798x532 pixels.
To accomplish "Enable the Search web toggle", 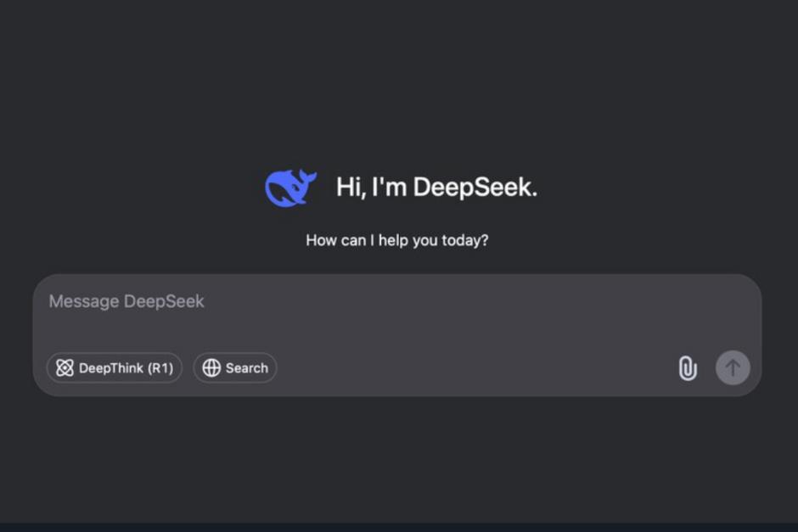I will [x=235, y=368].
